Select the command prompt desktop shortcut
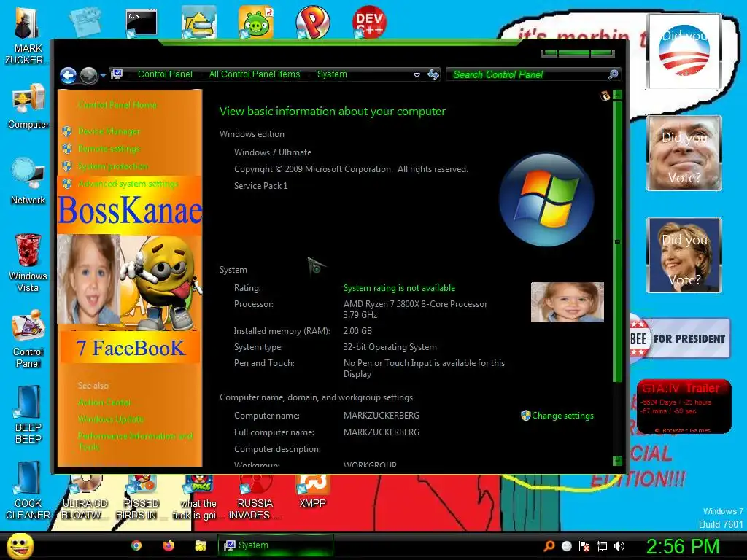 point(142,23)
